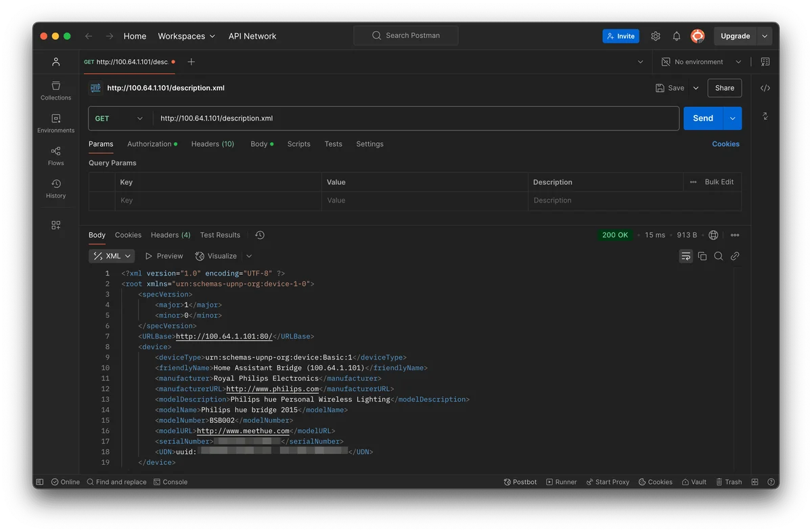Image resolution: width=812 pixels, height=532 pixels.
Task: Search within the response body
Action: click(719, 256)
